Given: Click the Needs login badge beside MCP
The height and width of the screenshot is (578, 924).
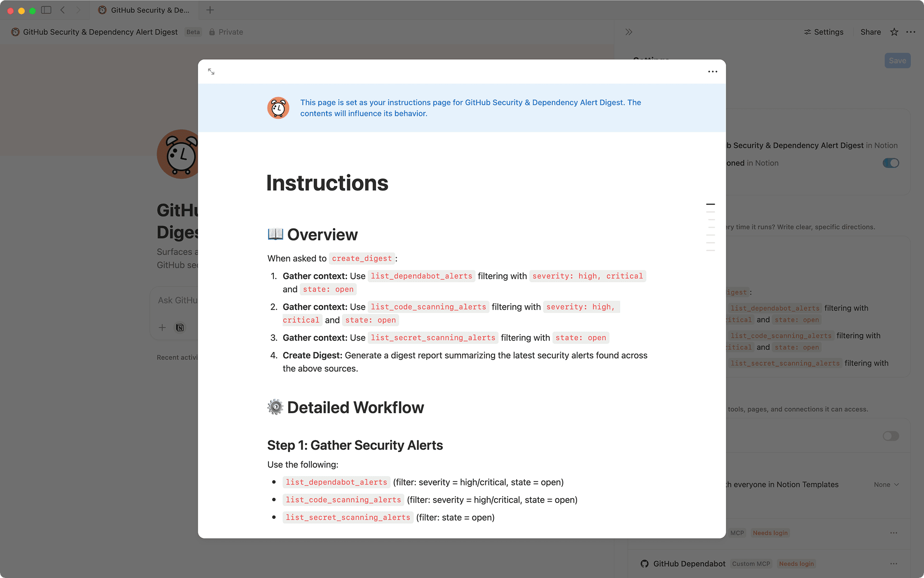Looking at the screenshot, I should (x=770, y=533).
